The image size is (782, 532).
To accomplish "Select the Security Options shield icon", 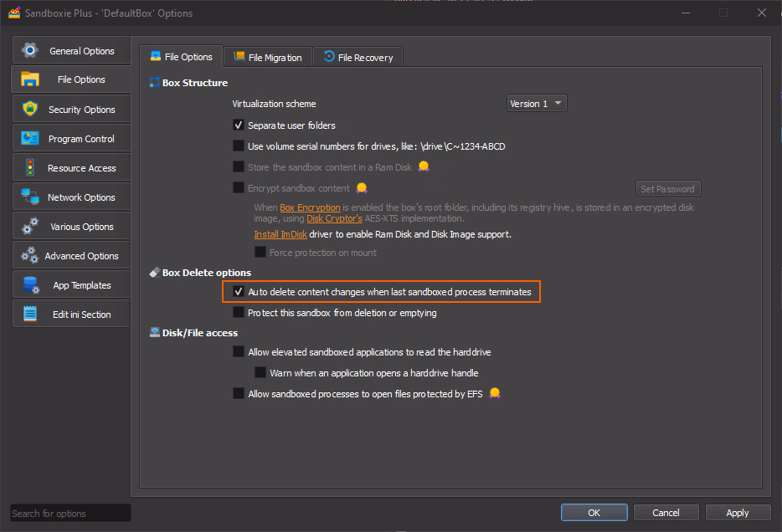I will click(x=30, y=109).
